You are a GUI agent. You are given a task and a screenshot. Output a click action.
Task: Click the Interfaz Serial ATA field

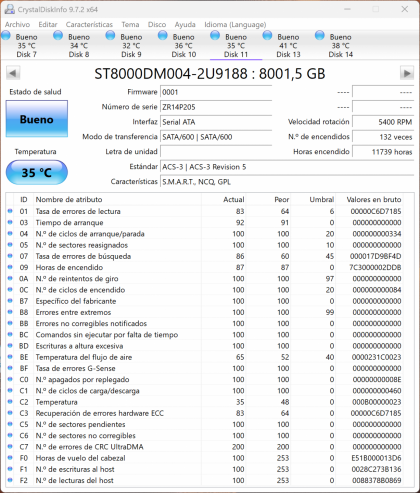click(216, 122)
